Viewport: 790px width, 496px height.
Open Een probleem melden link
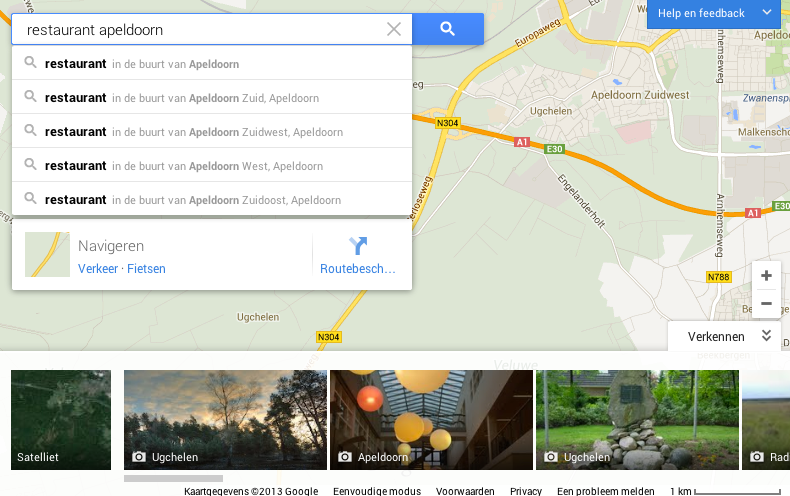click(606, 491)
